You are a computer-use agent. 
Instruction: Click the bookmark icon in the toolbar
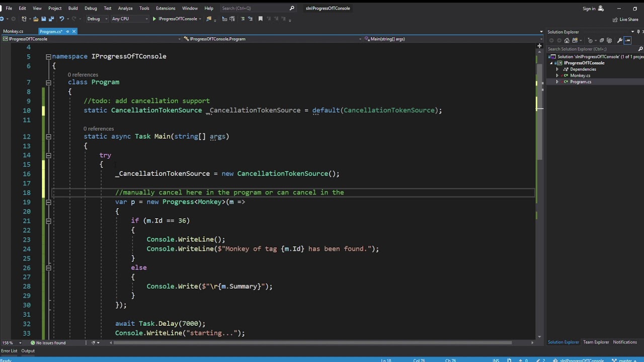[x=260, y=19]
